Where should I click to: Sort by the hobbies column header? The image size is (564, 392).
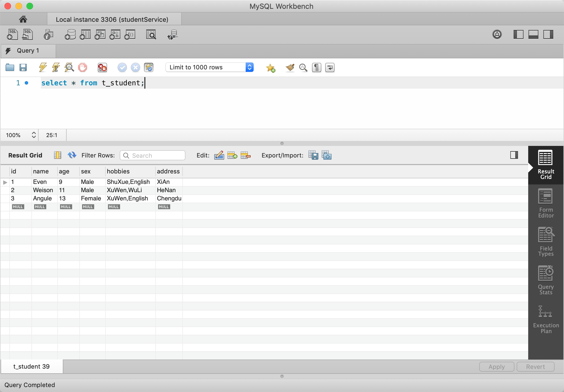tap(130, 171)
